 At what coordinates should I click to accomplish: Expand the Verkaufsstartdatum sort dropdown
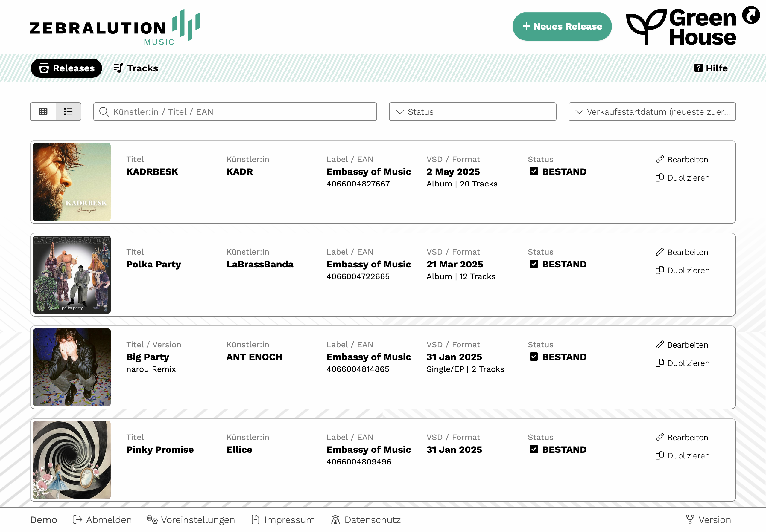click(652, 112)
